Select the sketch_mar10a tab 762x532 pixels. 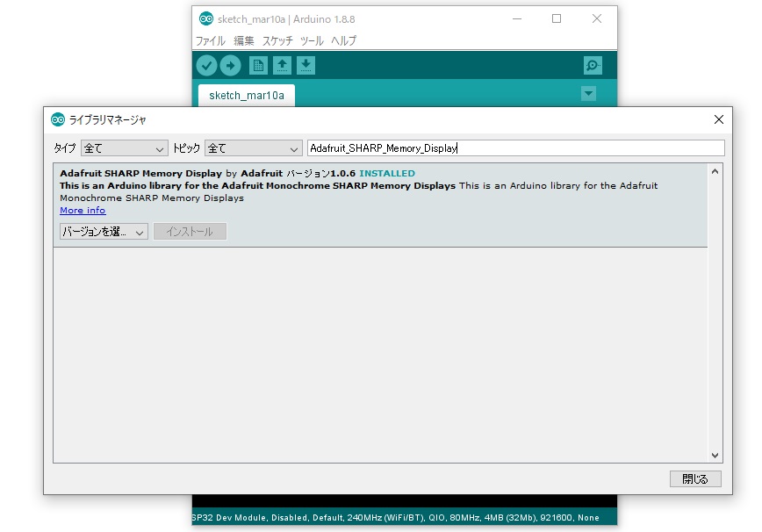[247, 95]
